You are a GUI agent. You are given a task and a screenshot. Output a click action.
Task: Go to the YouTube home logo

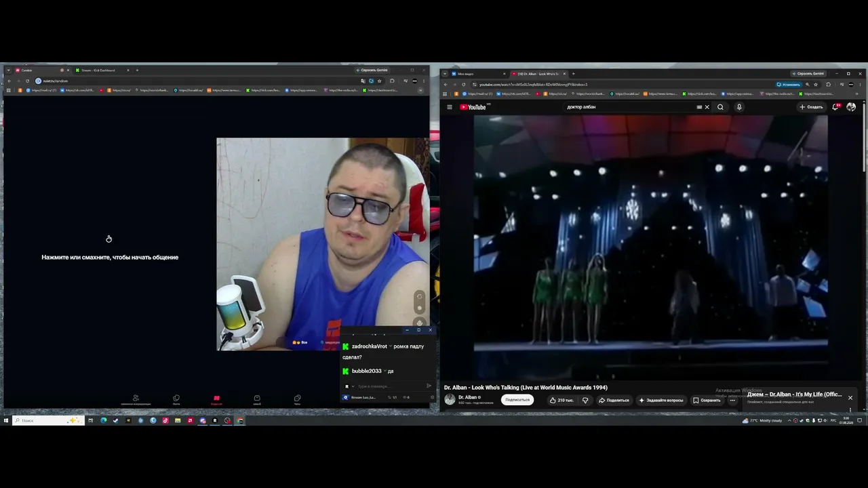(474, 107)
